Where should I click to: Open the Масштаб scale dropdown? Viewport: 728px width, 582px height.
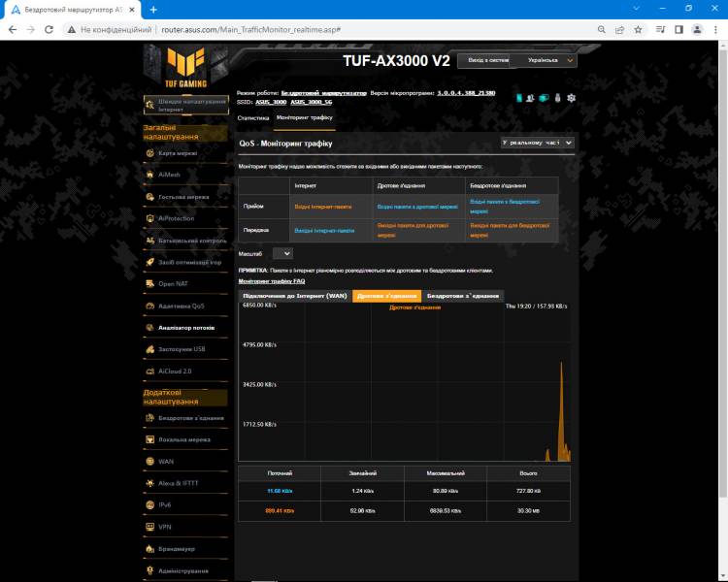click(282, 253)
